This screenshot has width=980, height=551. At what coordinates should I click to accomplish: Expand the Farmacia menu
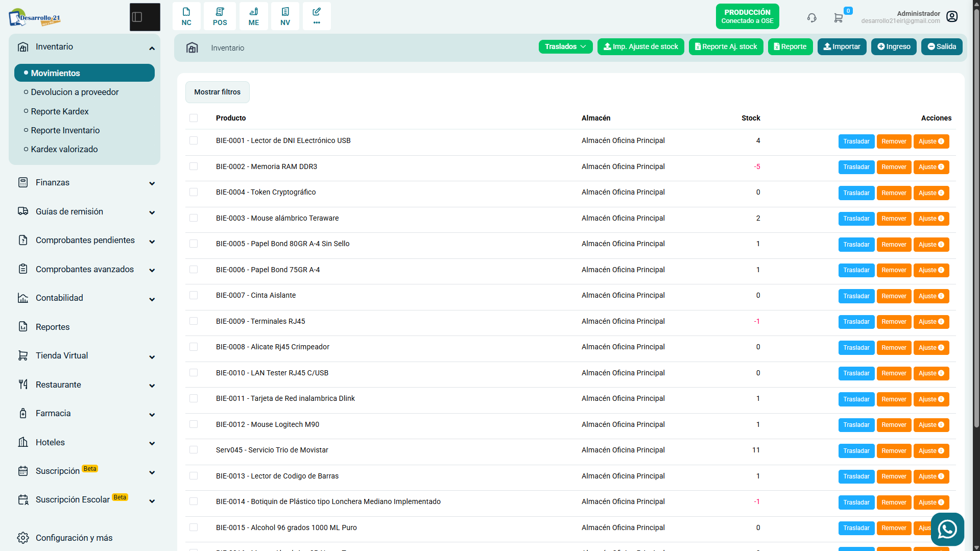[x=152, y=414]
